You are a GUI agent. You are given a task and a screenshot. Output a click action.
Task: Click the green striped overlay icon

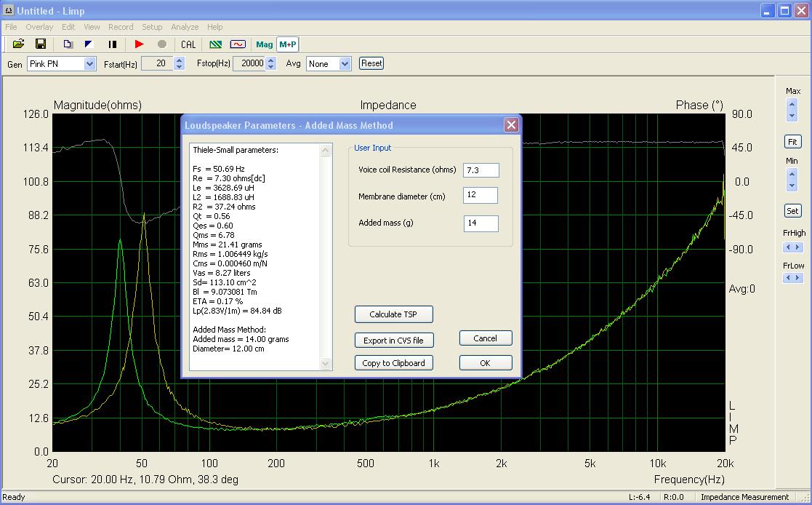[x=215, y=44]
